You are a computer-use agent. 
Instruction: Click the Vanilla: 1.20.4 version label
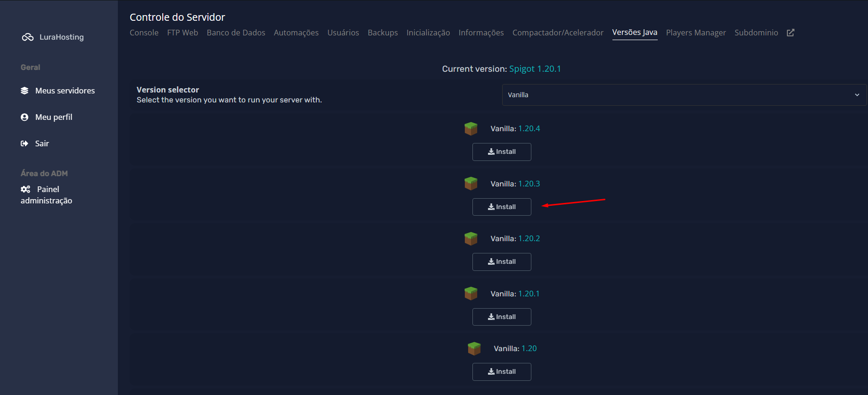tap(515, 128)
